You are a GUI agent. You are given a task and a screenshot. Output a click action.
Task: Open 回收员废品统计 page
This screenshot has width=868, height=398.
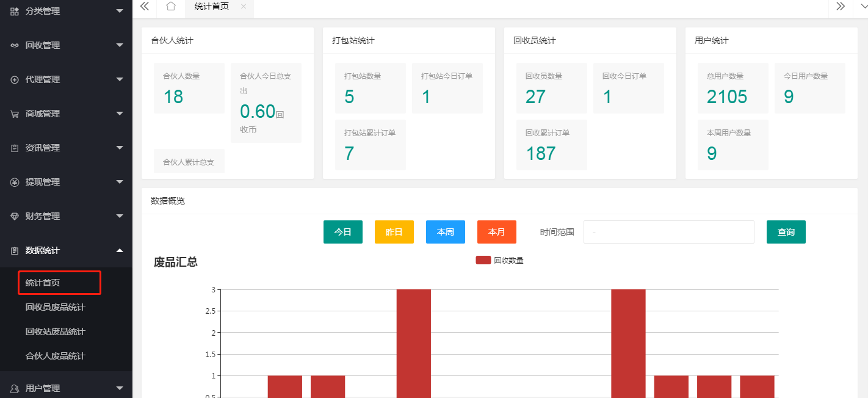56,307
